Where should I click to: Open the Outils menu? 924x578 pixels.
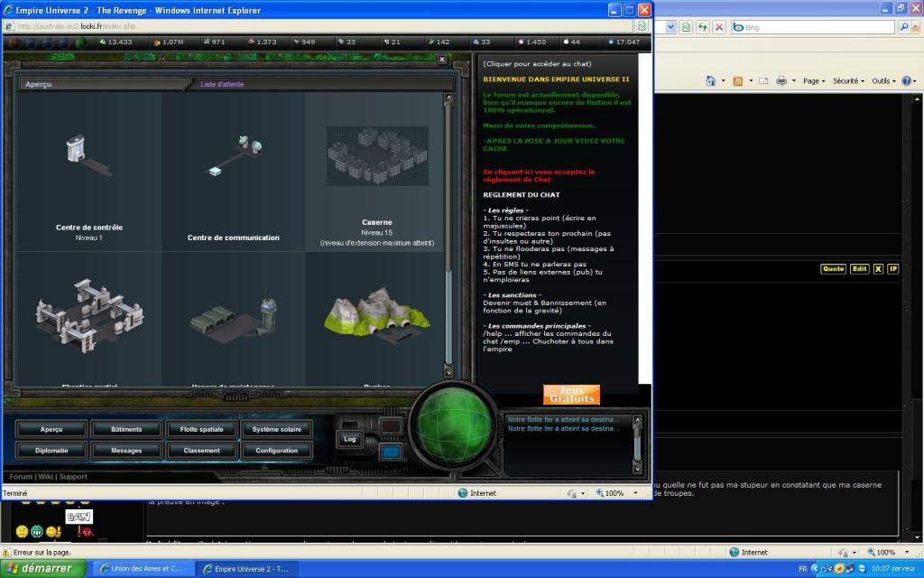884,80
